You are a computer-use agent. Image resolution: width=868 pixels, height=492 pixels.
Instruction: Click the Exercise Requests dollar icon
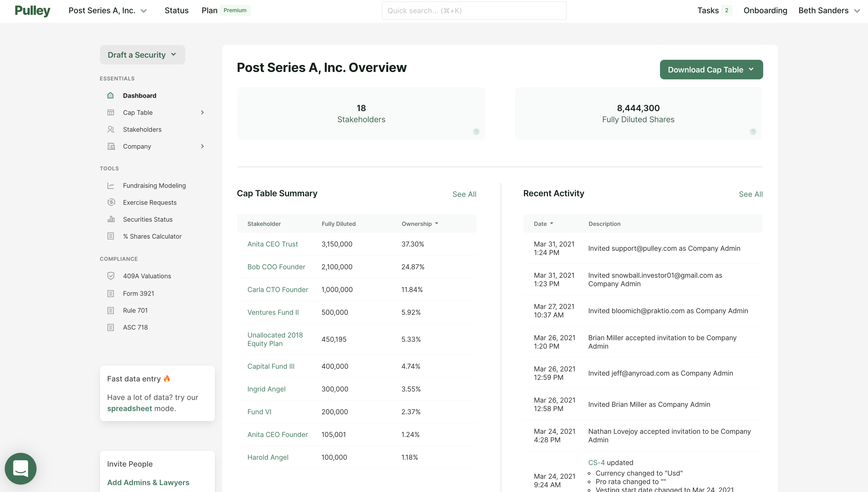[111, 202]
